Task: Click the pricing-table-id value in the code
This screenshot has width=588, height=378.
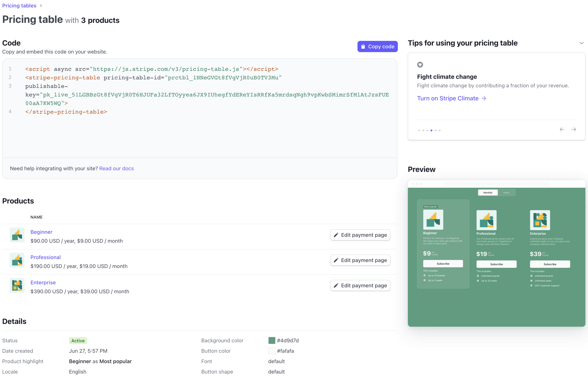Action: (223, 77)
